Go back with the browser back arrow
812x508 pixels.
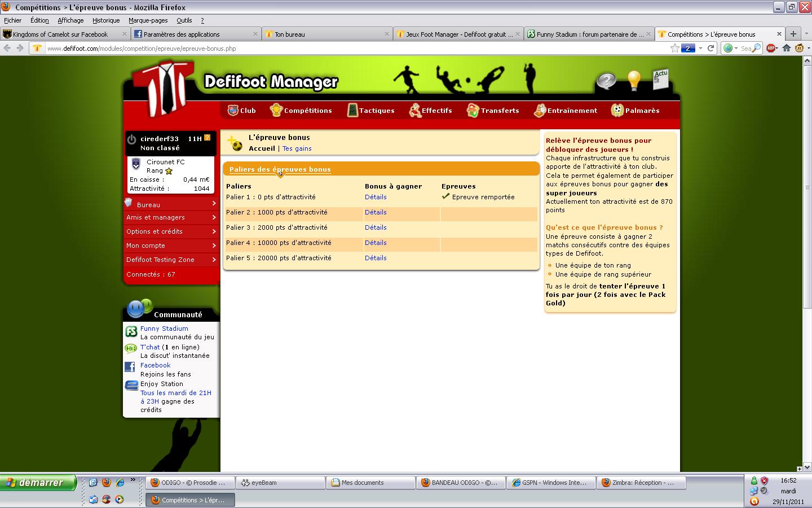[x=7, y=48]
